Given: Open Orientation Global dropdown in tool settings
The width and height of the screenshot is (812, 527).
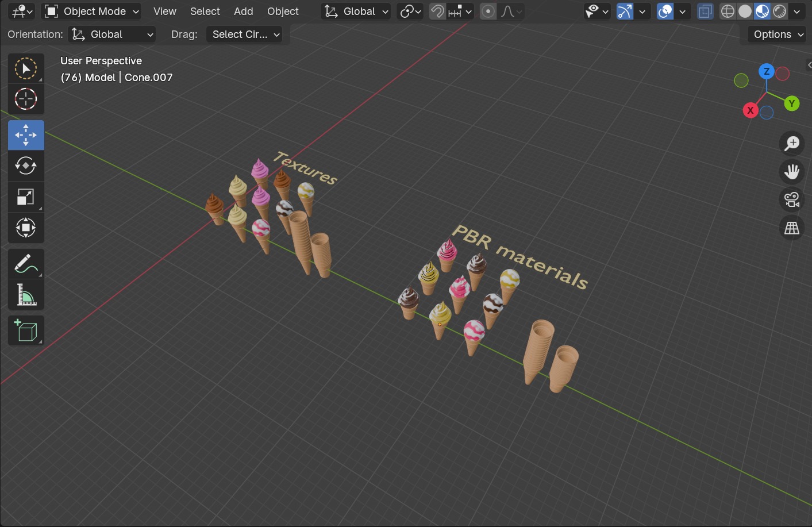Looking at the screenshot, I should click(x=112, y=34).
